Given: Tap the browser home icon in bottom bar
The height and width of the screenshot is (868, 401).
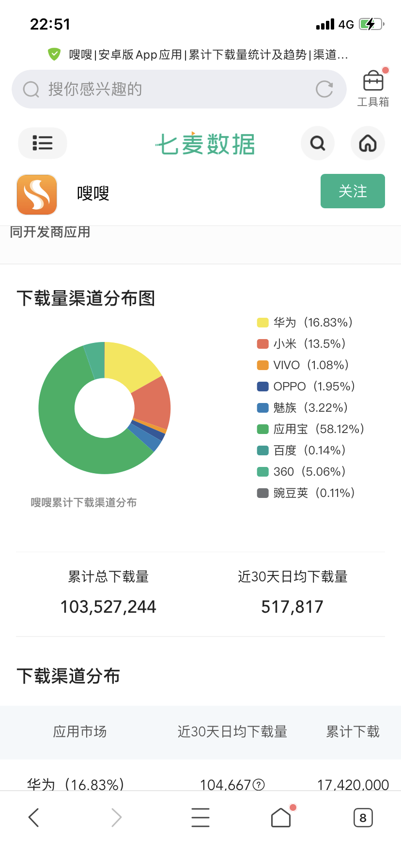Looking at the screenshot, I should pyautogui.click(x=281, y=818).
